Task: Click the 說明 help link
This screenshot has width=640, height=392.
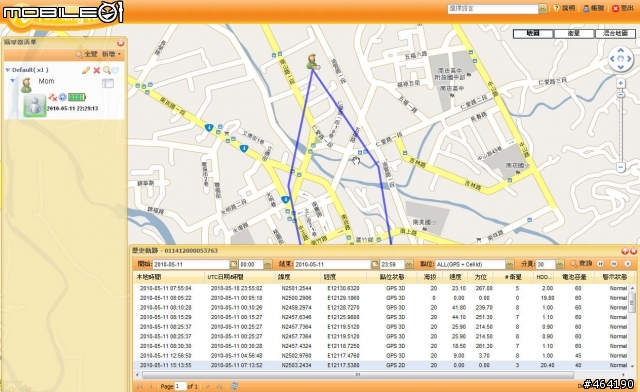Action: 564,8
